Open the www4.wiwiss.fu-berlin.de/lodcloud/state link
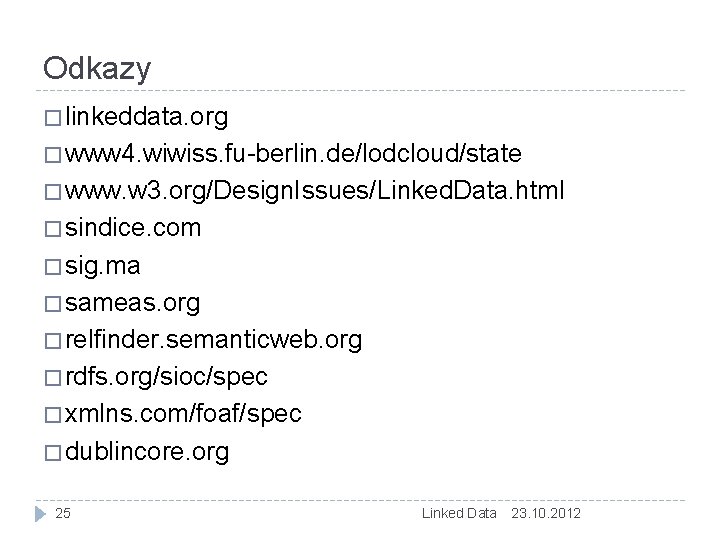The image size is (720, 540). 293,155
